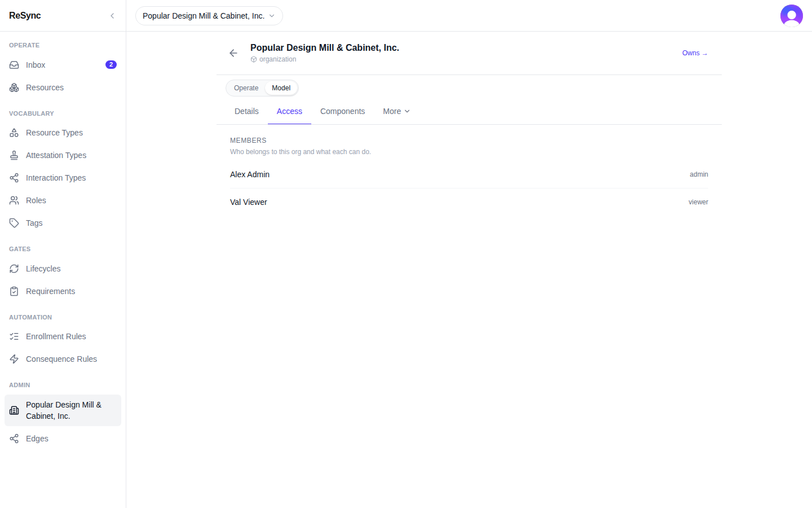Go to Consequence Rules
The height and width of the screenshot is (508, 812).
[63, 359]
